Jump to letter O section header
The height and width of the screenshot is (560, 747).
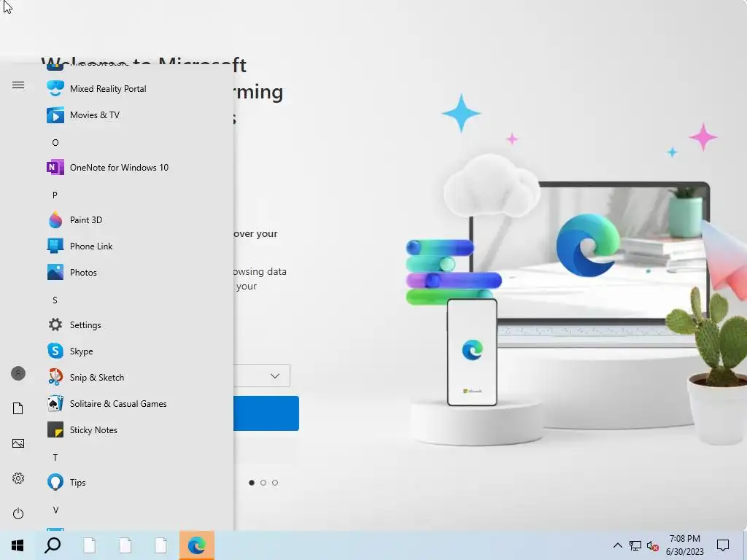55,142
